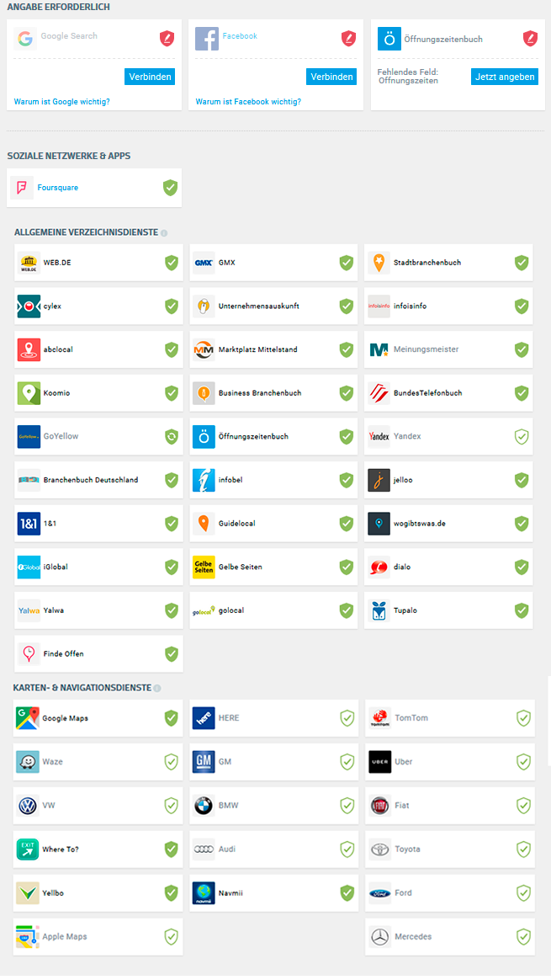551x980 pixels.
Task: Select the Yalwa listing
Action: tap(98, 610)
